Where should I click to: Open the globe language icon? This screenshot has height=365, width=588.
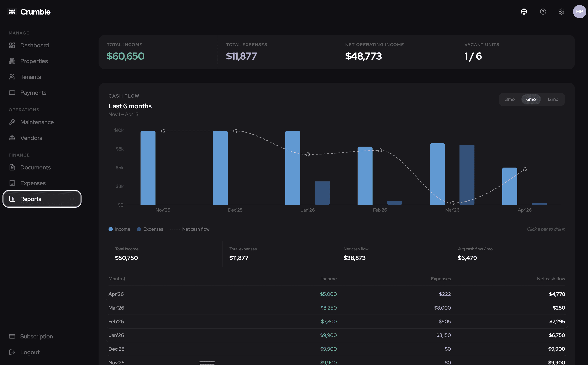point(524,12)
